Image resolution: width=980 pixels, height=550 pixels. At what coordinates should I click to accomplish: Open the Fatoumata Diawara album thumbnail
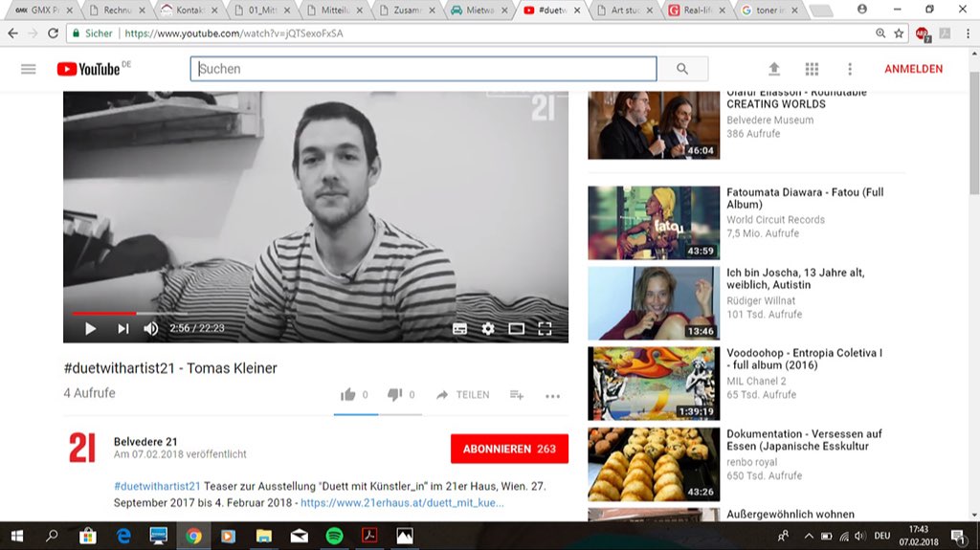click(654, 223)
